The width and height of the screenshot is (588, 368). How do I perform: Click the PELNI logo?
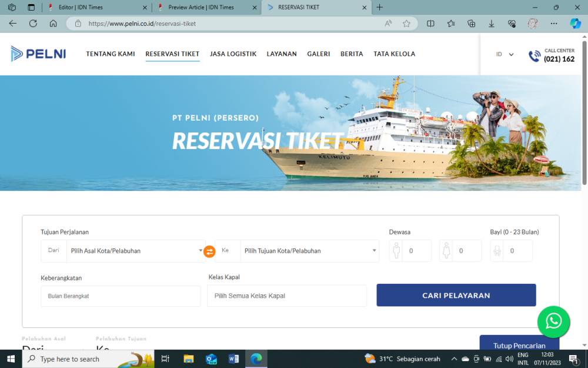point(38,54)
